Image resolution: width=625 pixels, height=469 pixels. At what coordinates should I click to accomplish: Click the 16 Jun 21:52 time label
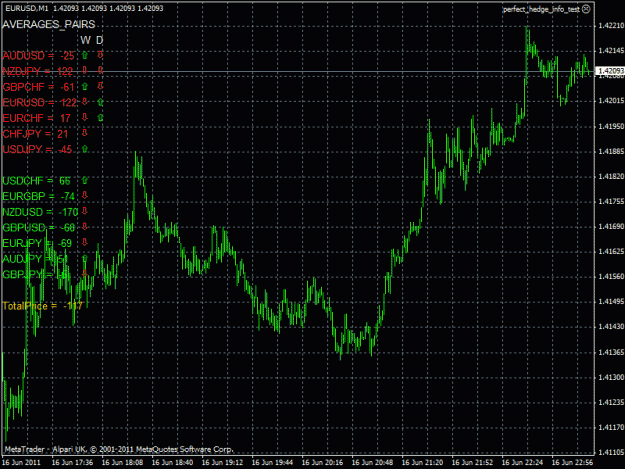[472, 462]
